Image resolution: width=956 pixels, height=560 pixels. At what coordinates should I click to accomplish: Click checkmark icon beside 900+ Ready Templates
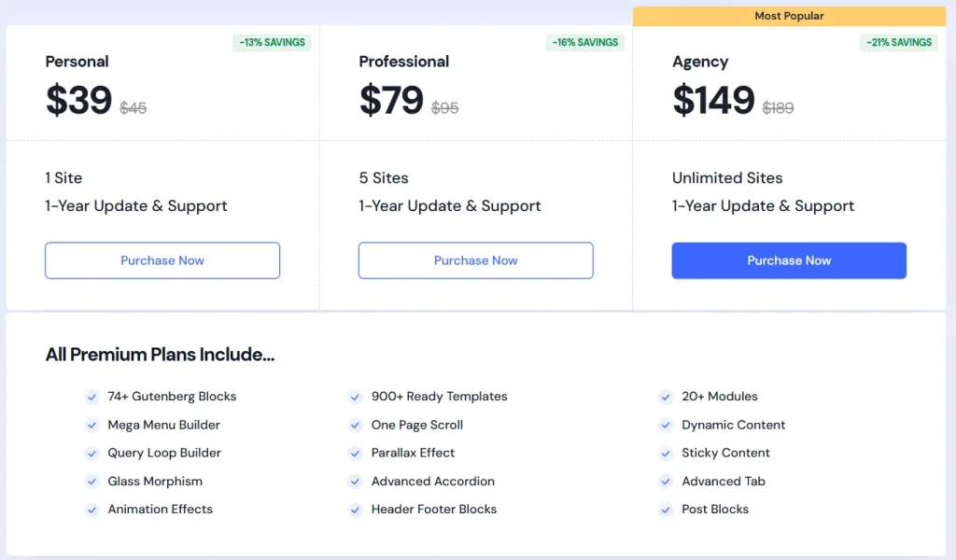click(356, 397)
